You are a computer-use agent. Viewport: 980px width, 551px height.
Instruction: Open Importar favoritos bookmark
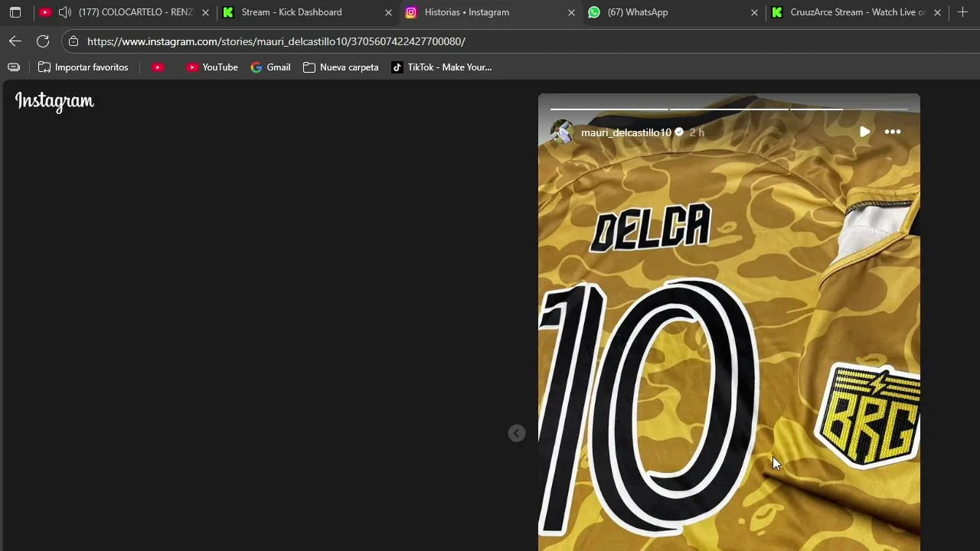[x=83, y=67]
